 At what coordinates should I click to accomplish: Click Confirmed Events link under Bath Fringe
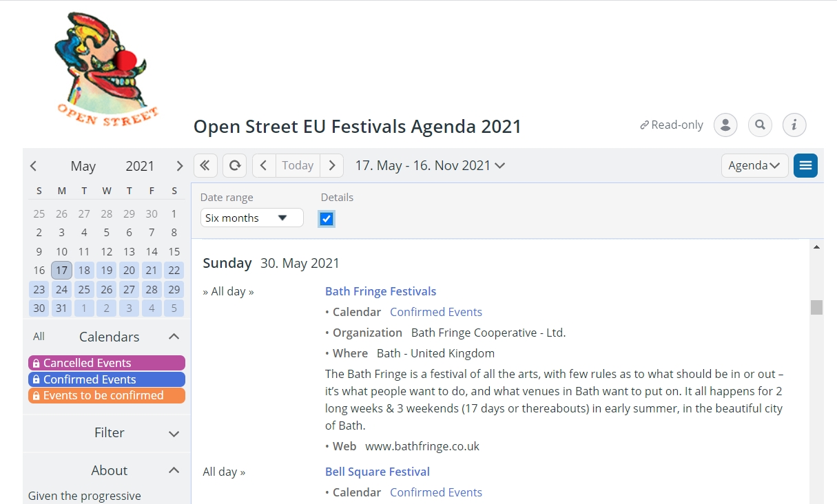(x=436, y=312)
